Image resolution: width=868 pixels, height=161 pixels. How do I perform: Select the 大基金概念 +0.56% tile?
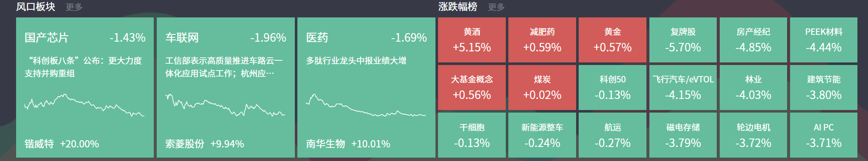pos(472,88)
